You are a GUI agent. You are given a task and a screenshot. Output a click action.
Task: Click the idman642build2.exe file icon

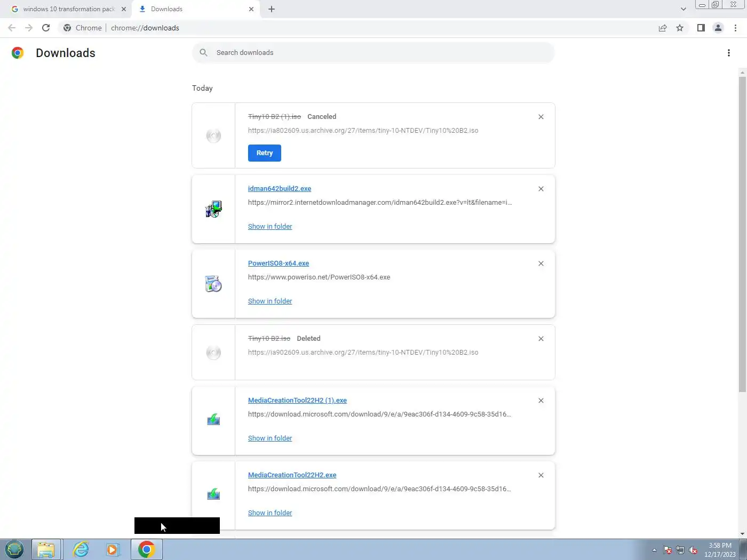point(213,209)
